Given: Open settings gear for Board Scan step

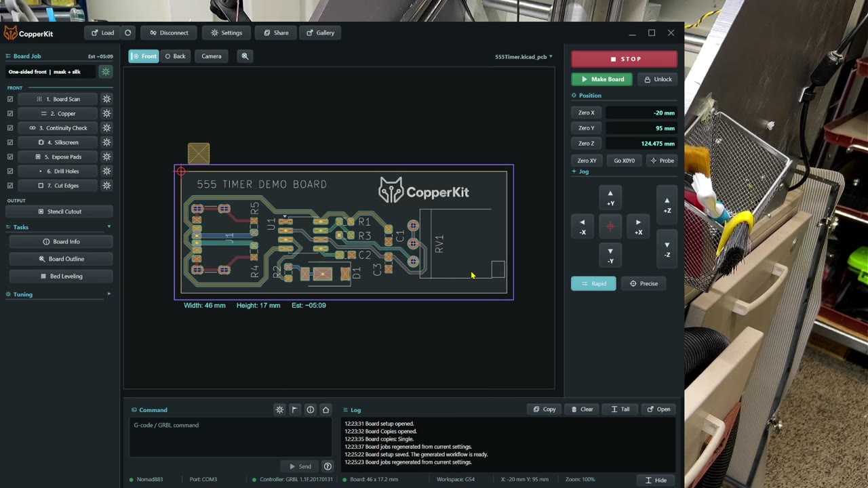Looking at the screenshot, I should 106,99.
